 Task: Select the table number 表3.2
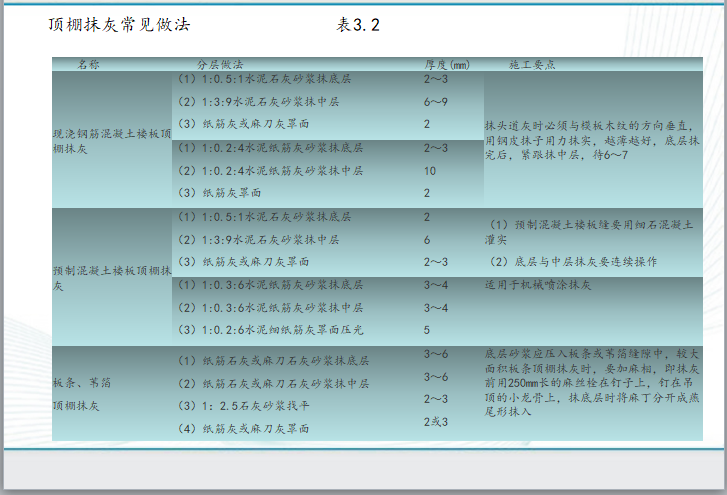coord(358,24)
